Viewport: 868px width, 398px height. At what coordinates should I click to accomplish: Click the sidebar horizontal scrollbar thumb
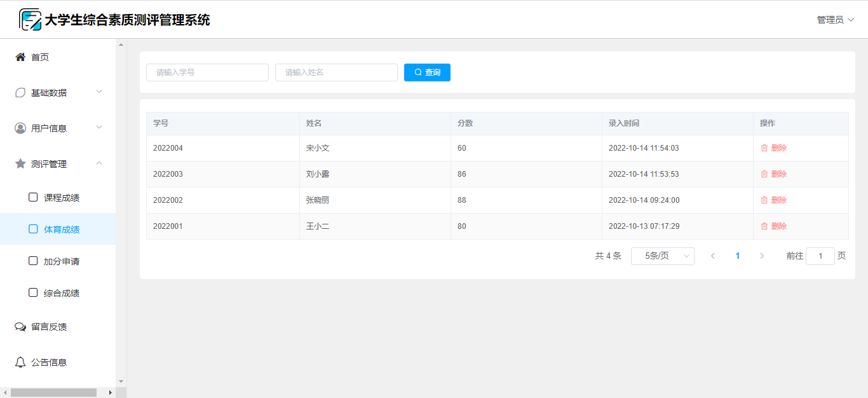(53, 393)
